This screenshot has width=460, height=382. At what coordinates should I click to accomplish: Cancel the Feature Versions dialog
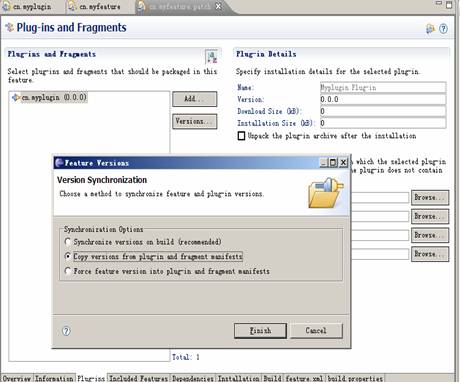[316, 331]
